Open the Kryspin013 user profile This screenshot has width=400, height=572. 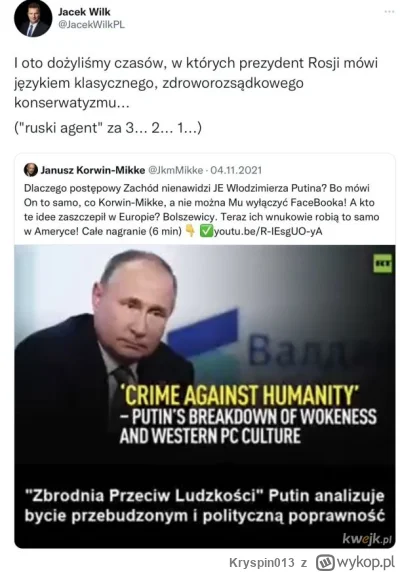click(x=261, y=563)
